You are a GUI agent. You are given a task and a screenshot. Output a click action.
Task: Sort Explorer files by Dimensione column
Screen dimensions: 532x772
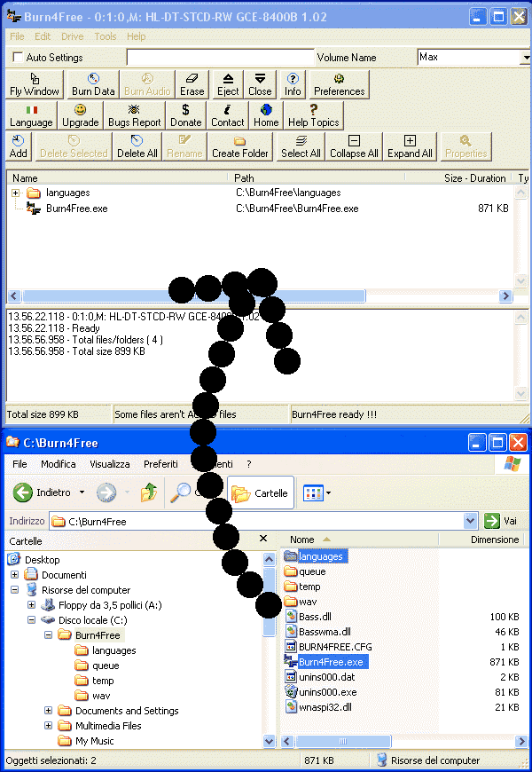tap(481, 540)
